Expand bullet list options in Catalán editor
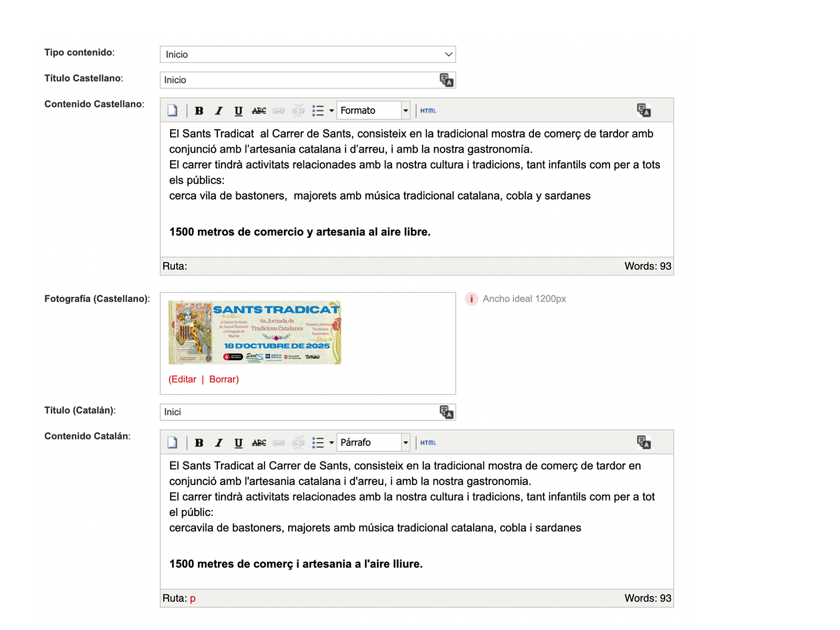840x630 pixels. click(x=331, y=443)
